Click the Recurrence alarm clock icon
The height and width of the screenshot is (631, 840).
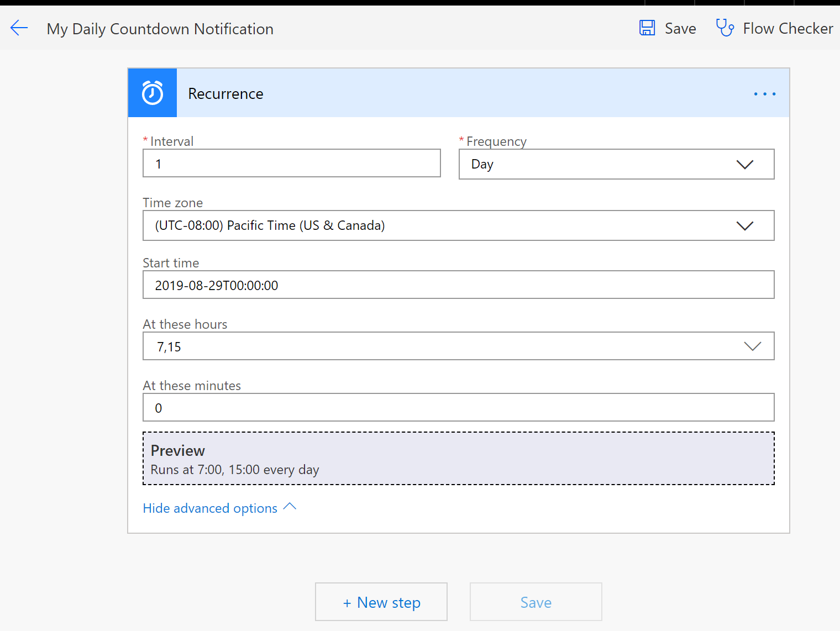coord(153,93)
